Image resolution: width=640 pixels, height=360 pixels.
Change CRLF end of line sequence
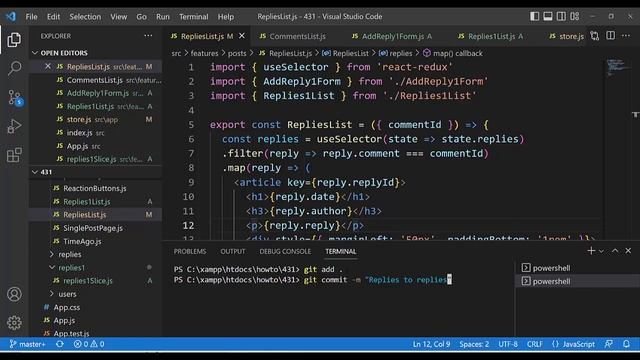[535, 344]
